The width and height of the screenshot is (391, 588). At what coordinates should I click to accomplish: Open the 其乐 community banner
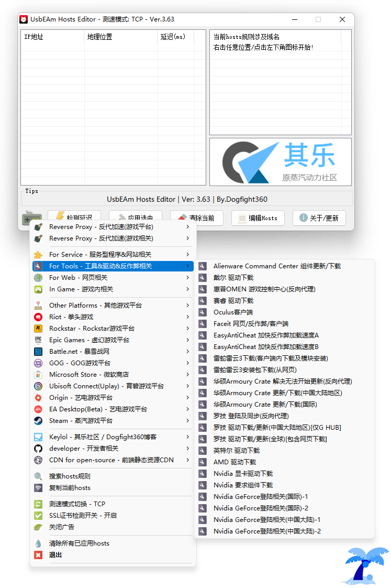coord(281,162)
